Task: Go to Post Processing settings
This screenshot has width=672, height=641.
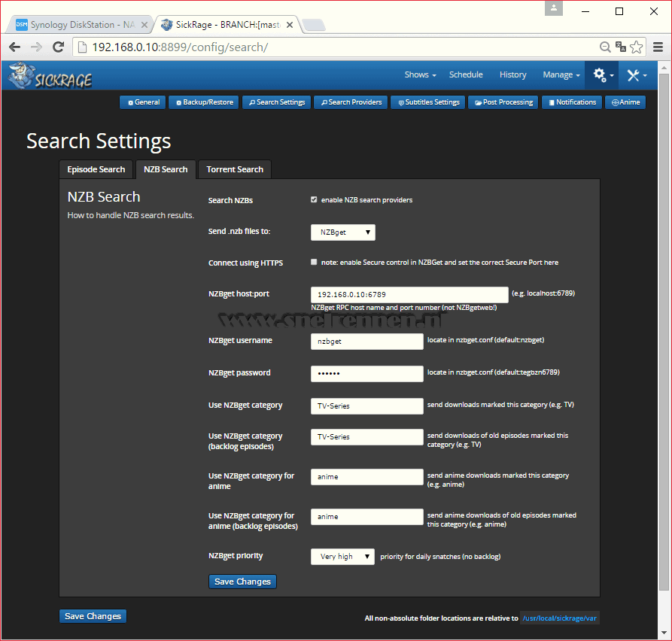Action: tap(503, 102)
